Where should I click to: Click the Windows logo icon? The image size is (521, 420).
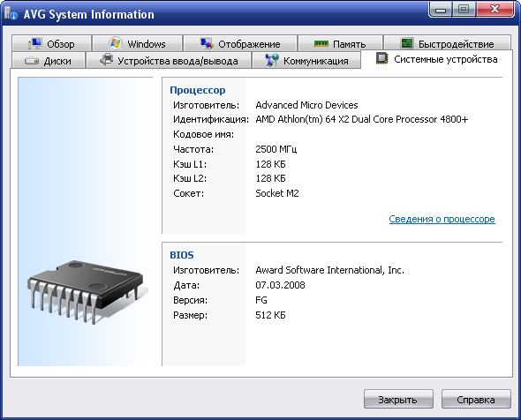[116, 43]
